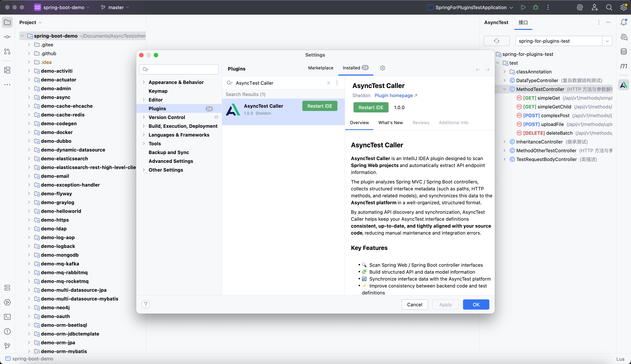The image size is (631, 364).
Task: Click the Debug bug icon
Action: click(x=536, y=7)
